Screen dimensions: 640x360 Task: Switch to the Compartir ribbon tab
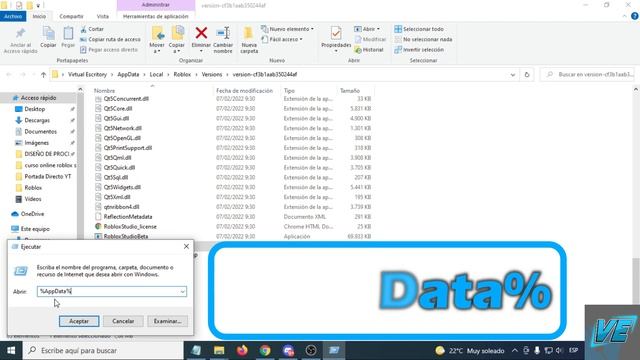point(71,16)
